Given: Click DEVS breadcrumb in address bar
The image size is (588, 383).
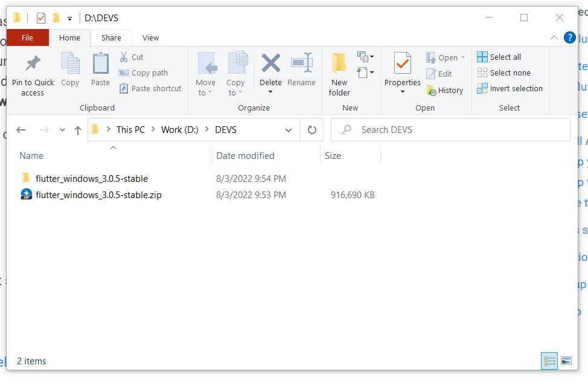Looking at the screenshot, I should [x=226, y=130].
